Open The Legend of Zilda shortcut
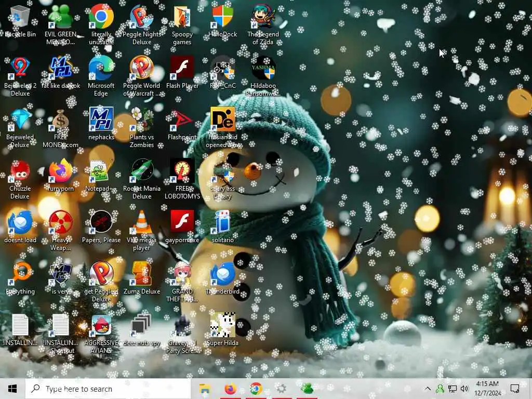The width and height of the screenshot is (532, 399). tap(263, 24)
